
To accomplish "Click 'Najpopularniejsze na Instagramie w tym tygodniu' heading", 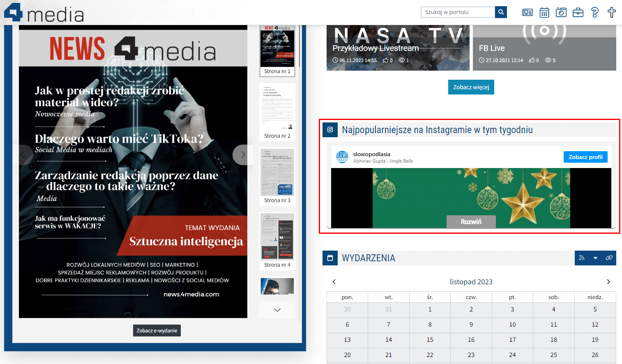I will pos(437,130).
